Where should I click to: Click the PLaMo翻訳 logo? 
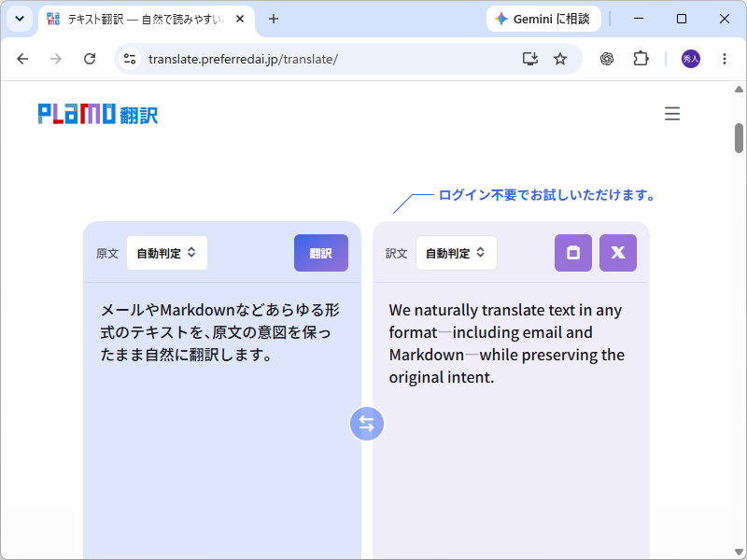(x=98, y=114)
